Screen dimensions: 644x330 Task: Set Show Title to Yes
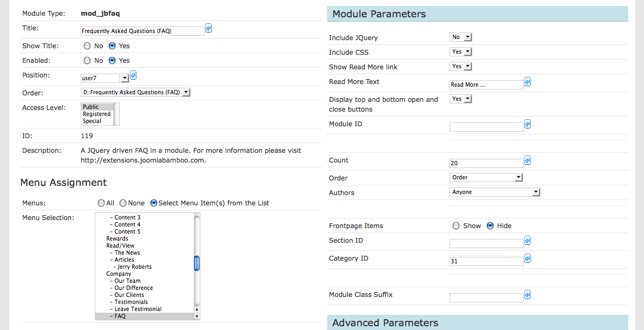click(x=112, y=46)
